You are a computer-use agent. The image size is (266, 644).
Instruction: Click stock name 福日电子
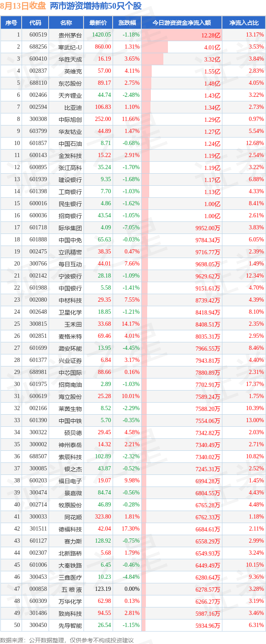coord(70,481)
